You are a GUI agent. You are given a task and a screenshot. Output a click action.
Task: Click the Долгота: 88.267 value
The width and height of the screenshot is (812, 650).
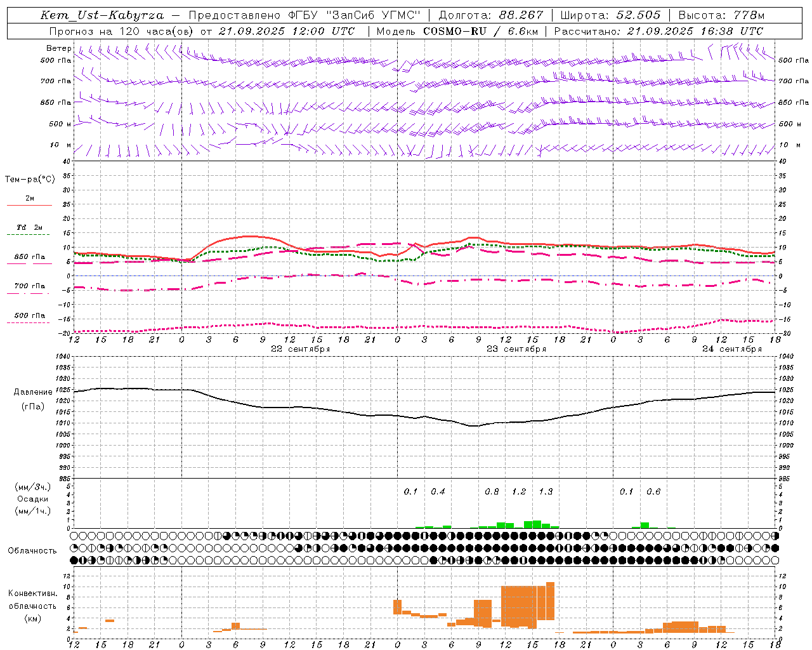pos(491,15)
